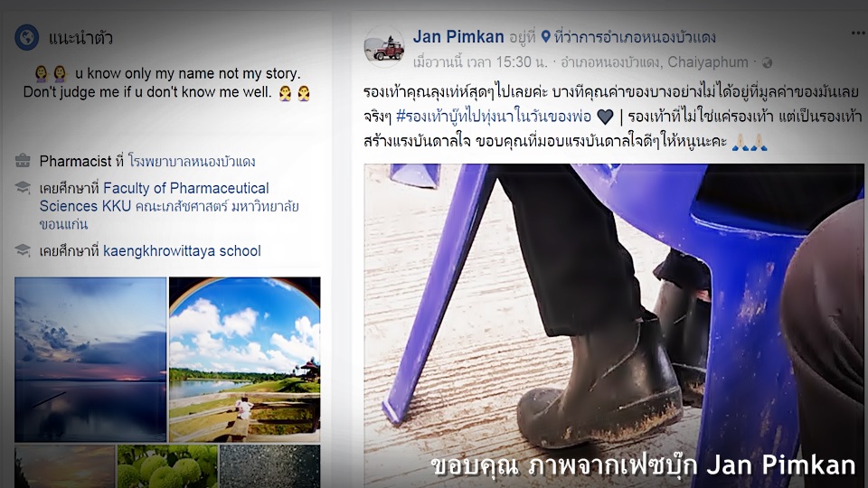The image size is (868, 488).
Task: Open the โรงพยาบาลหนองบัวแดง workplace link
Action: (x=192, y=161)
